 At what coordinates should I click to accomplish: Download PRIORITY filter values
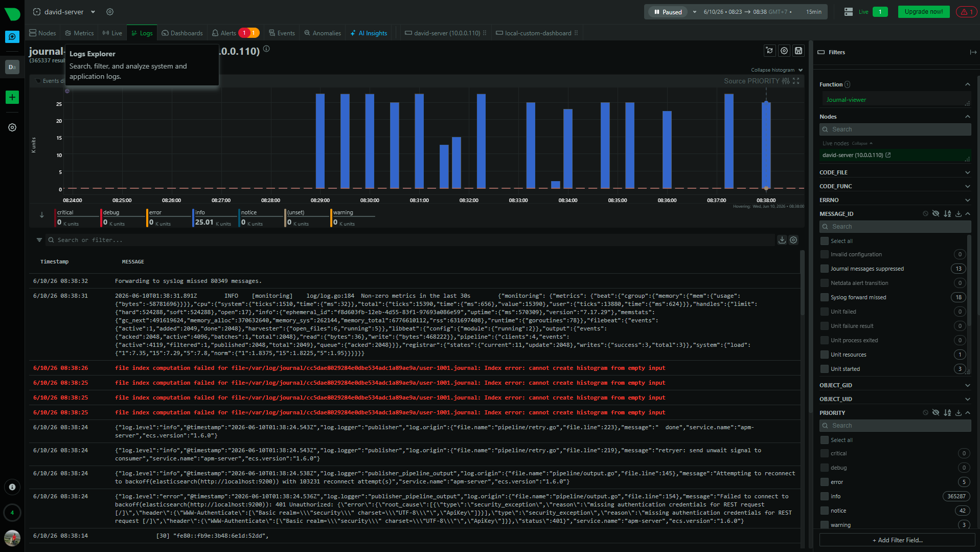click(x=959, y=413)
